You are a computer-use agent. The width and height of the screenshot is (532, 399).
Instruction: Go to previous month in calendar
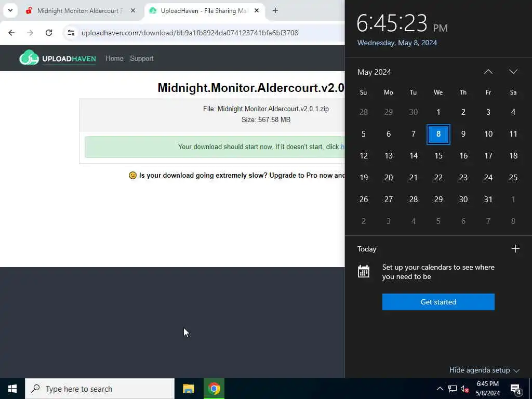pyautogui.click(x=488, y=72)
